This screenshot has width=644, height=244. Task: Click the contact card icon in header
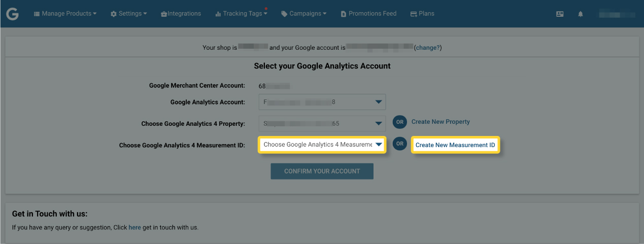(560, 14)
